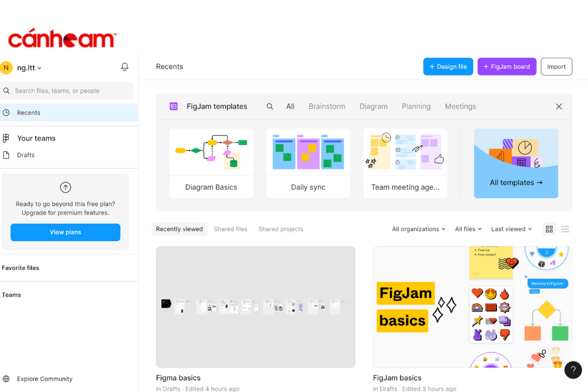Open the FigJam basics file thumbnail
Image resolution: width=588 pixels, height=392 pixels.
[x=472, y=307]
